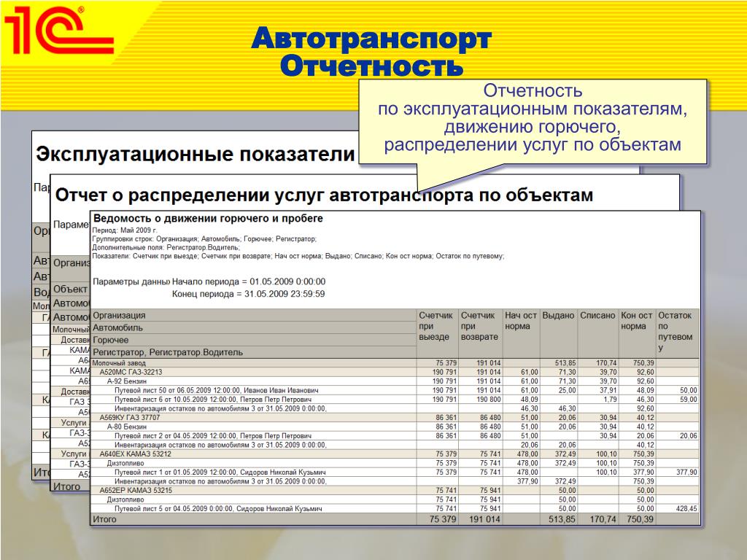Click value '190 800' in Счетчик при возврате

click(x=488, y=399)
